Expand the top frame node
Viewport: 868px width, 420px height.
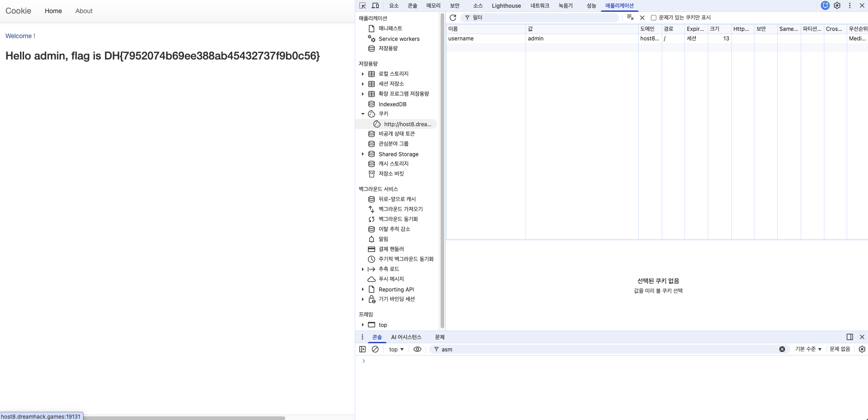click(x=363, y=325)
